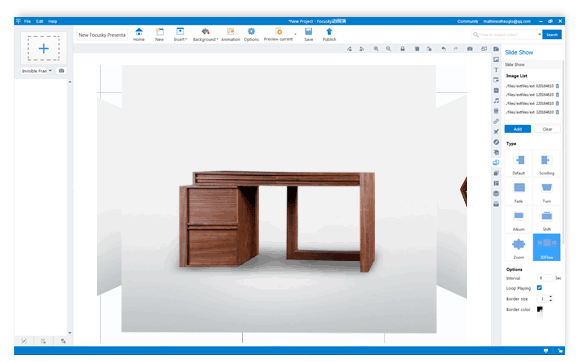This screenshot has width=582, height=362.
Task: Save the project with Save icon
Action: click(308, 32)
